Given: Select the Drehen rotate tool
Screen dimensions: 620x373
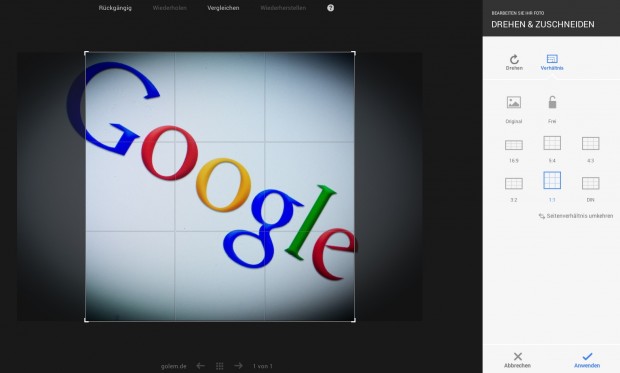Looking at the screenshot, I should 514,62.
